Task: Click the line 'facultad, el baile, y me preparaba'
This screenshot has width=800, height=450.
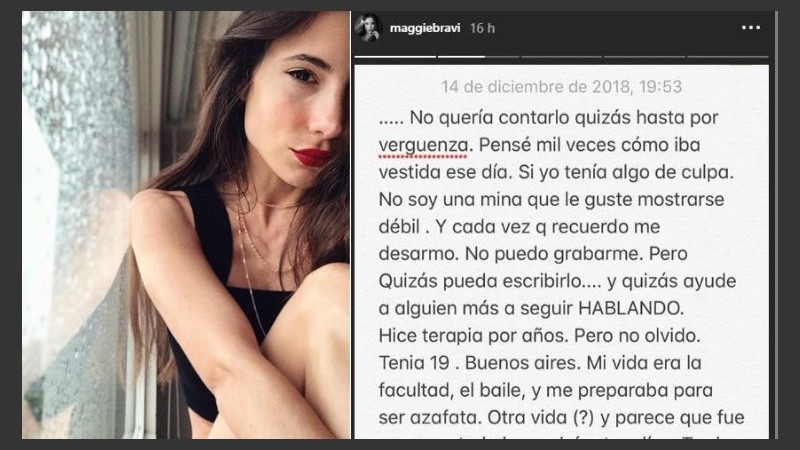Action: pyautogui.click(x=545, y=390)
